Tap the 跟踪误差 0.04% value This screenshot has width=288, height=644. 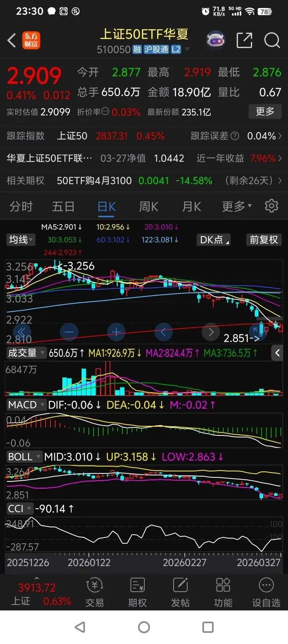tap(262, 136)
